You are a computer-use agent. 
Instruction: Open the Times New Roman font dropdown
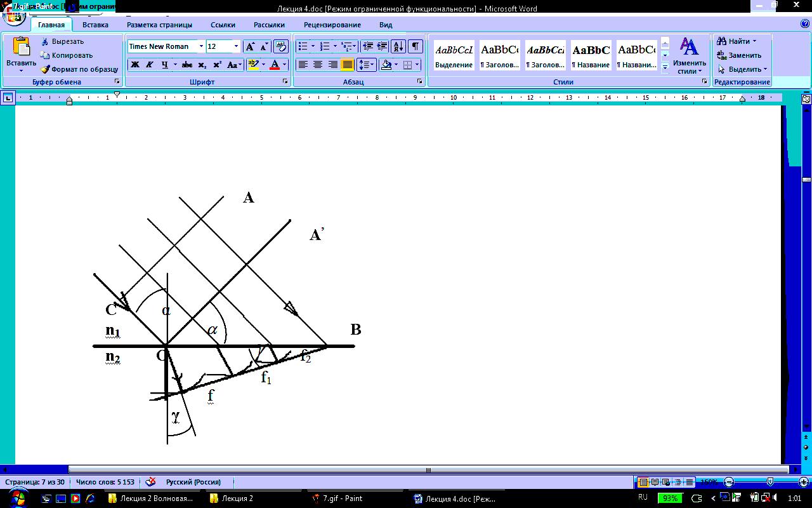(201, 46)
